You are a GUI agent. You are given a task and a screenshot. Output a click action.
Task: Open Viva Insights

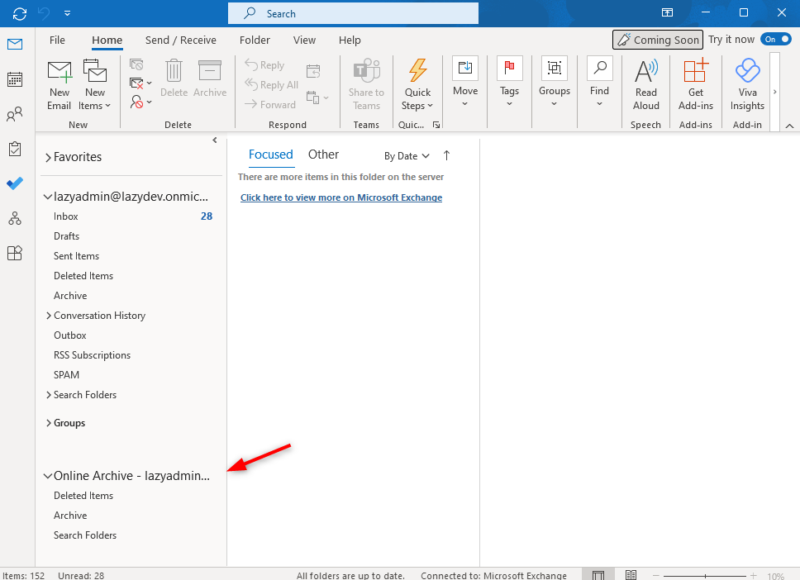[x=747, y=84]
